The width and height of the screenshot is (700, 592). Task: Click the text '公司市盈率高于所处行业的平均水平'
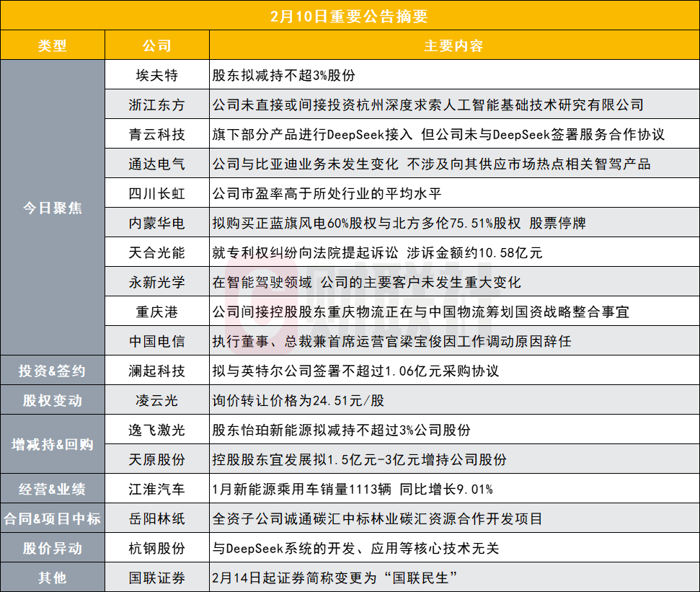pyautogui.click(x=327, y=193)
